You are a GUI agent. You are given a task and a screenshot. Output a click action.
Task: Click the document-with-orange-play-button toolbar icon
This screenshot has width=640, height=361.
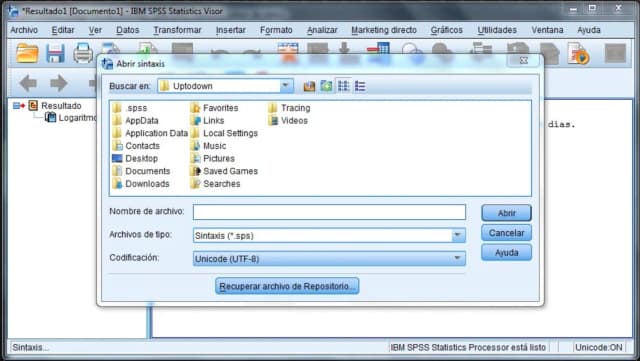tap(578, 54)
